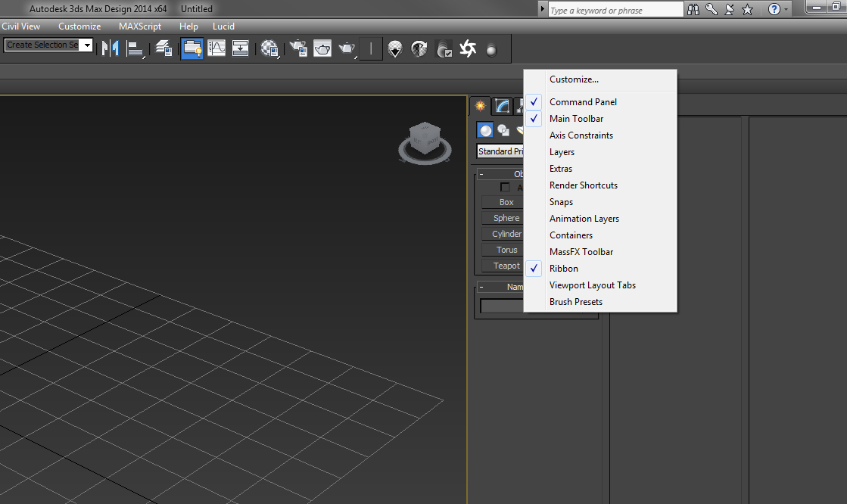Open Schematic View from the toolbar
Image resolution: width=847 pixels, height=504 pixels.
point(241,49)
